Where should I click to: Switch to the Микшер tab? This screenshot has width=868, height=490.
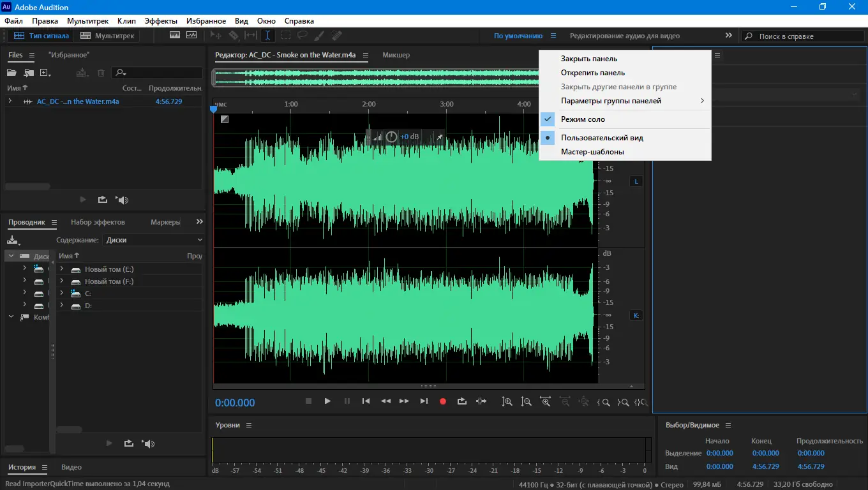click(396, 55)
